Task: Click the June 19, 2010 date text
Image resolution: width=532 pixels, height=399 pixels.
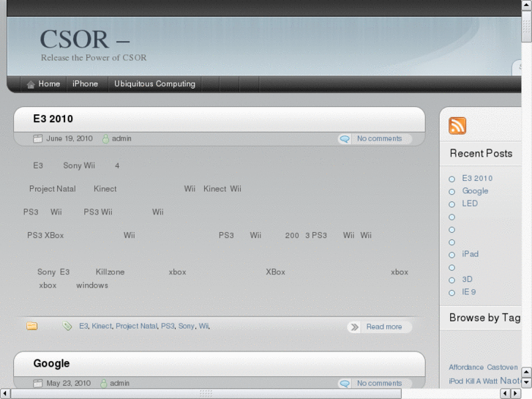Action: click(x=70, y=138)
